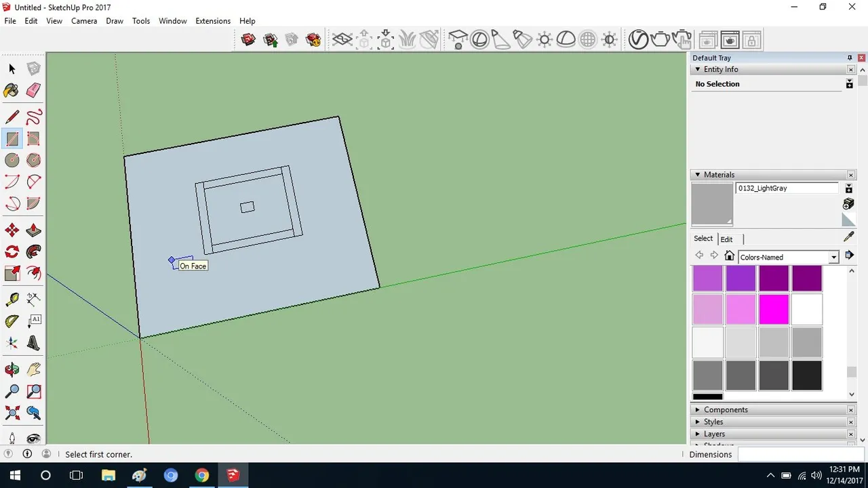Activate the Orbit camera tool

[x=12, y=370]
